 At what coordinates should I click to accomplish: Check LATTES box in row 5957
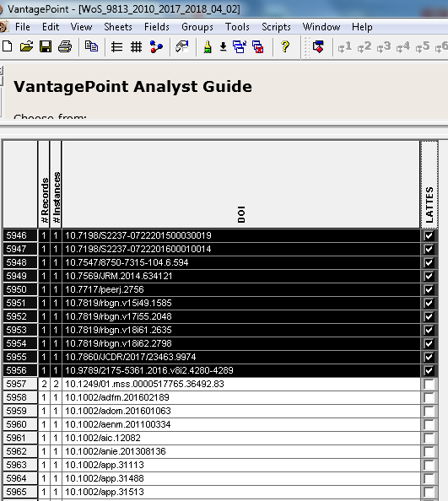tap(429, 384)
